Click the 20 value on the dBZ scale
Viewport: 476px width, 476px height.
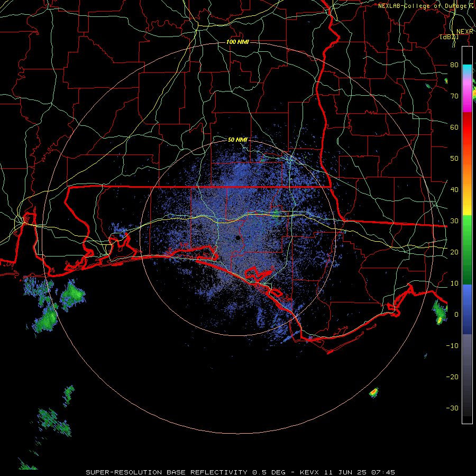coord(454,252)
